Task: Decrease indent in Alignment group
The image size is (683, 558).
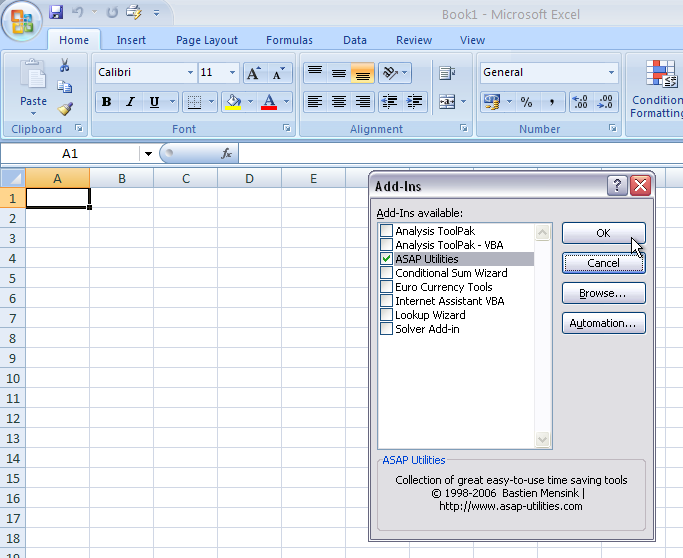Action: point(389,102)
